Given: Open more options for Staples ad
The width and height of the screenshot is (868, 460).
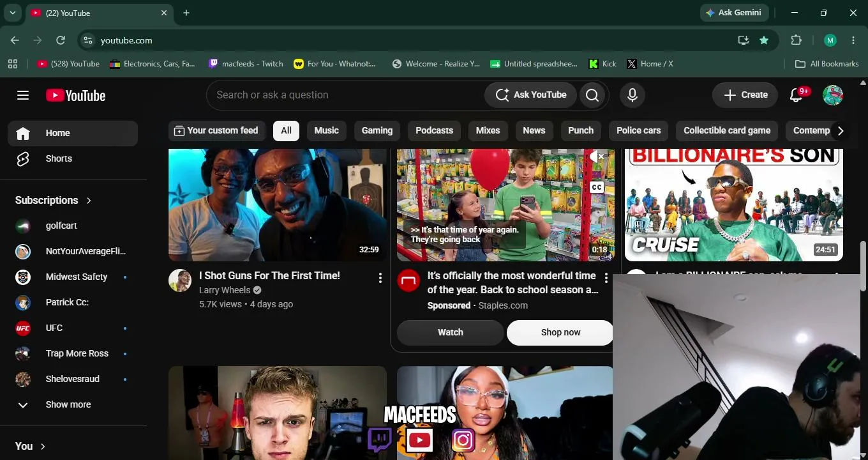Looking at the screenshot, I should pos(606,278).
